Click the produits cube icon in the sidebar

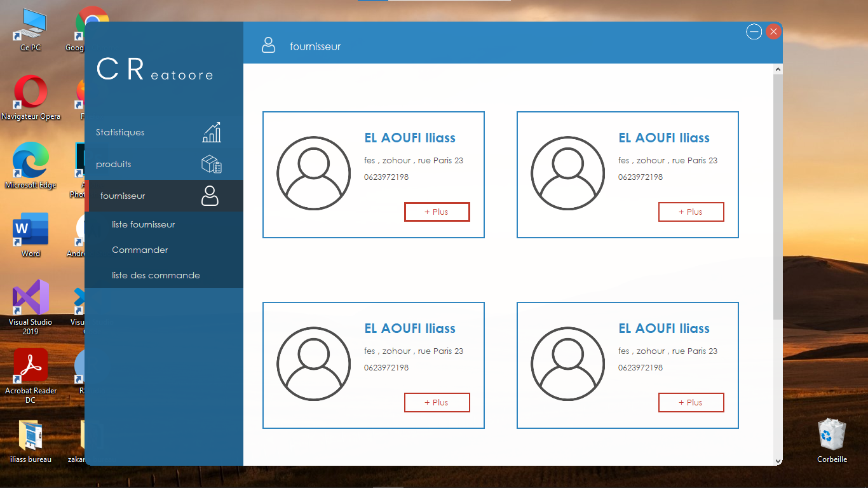click(x=212, y=164)
